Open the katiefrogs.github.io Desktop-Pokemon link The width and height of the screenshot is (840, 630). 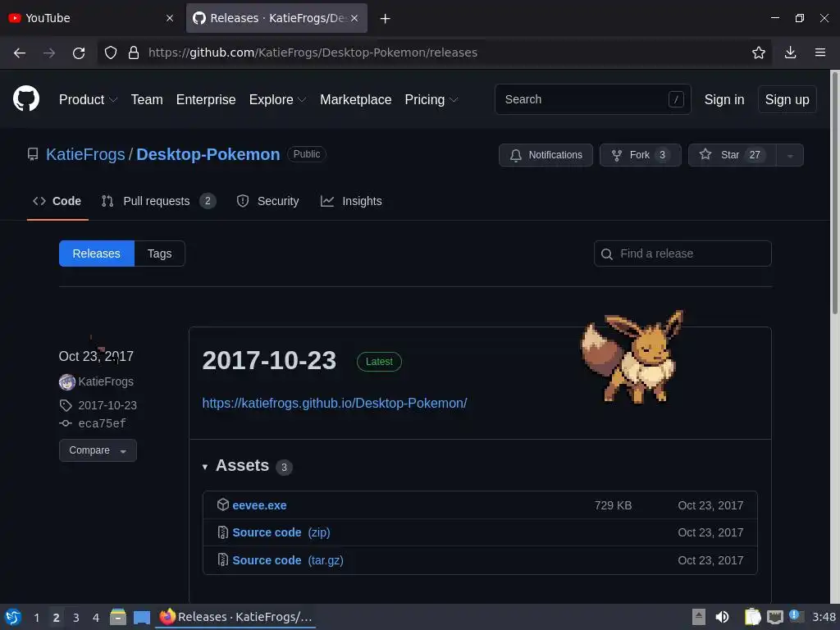[335, 403]
